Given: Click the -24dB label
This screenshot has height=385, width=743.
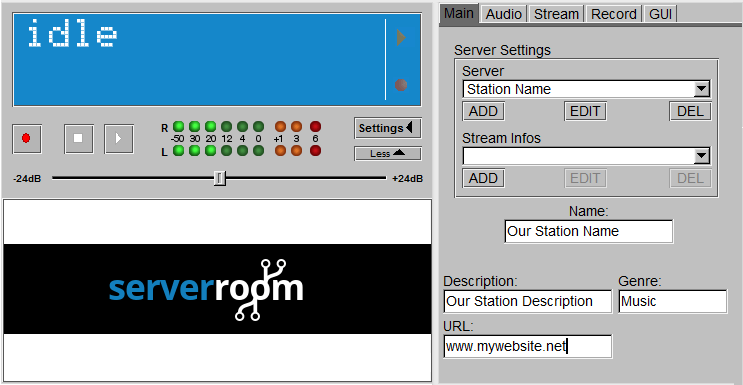Looking at the screenshot, I should click(x=27, y=179).
